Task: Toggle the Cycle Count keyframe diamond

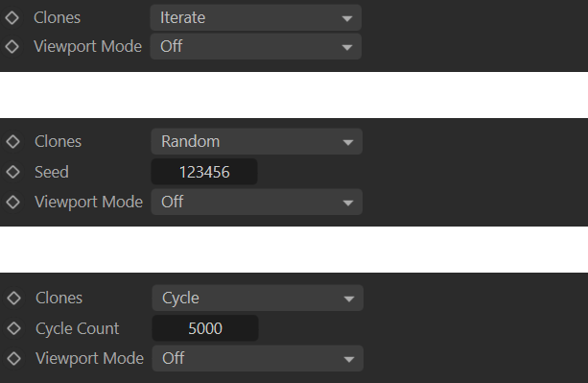Action: [x=13, y=328]
